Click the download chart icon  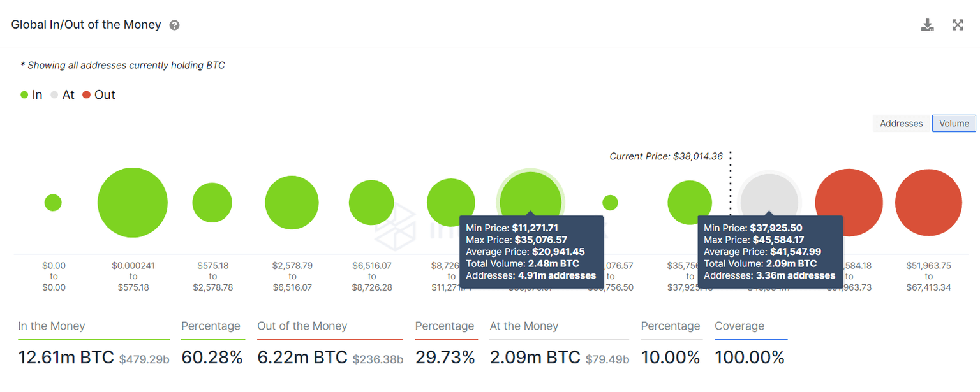927,25
